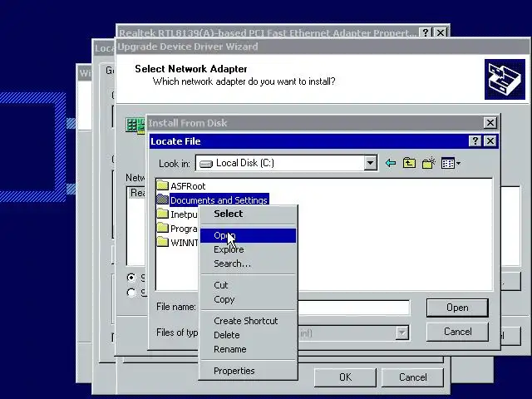Choose Open in the context menu
Viewport: 532px width, 399px height.
tap(248, 235)
